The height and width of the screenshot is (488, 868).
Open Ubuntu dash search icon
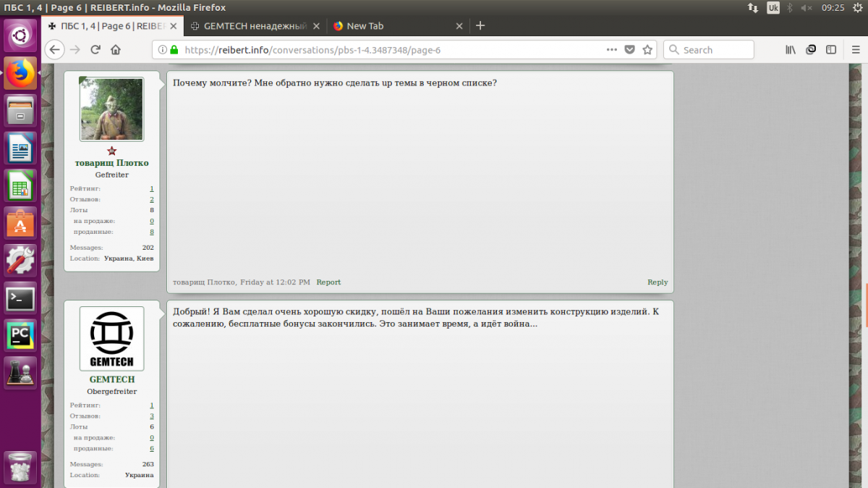(20, 35)
